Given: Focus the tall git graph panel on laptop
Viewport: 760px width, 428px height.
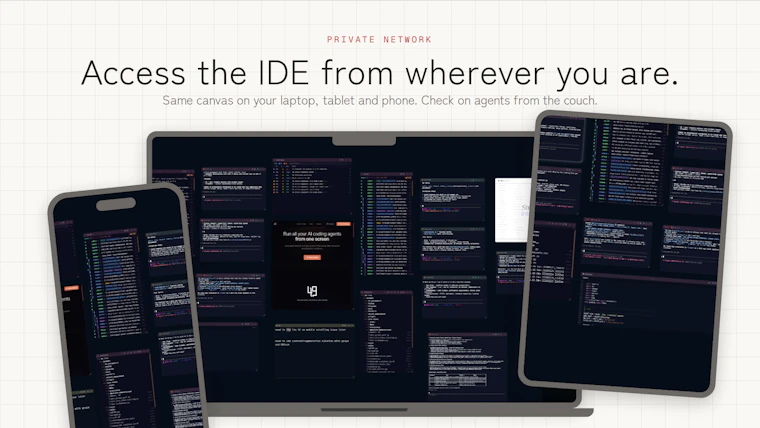Looking at the screenshot, I should [386, 224].
